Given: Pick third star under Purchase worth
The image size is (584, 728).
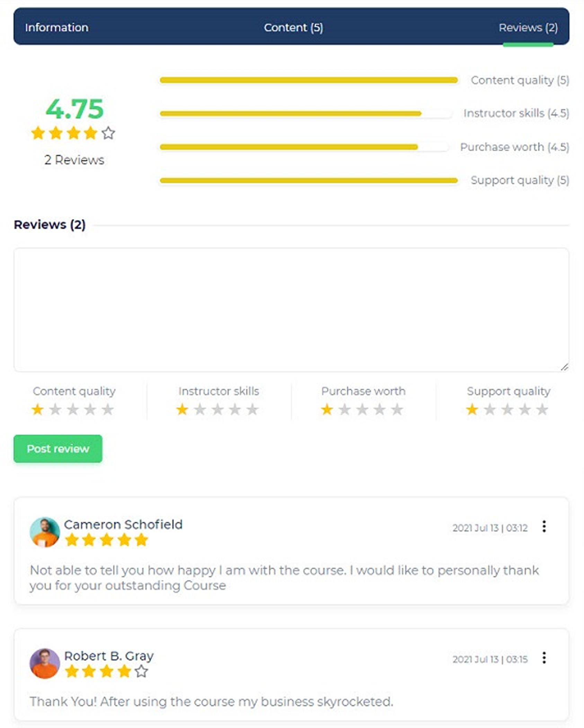Looking at the screenshot, I should click(362, 410).
